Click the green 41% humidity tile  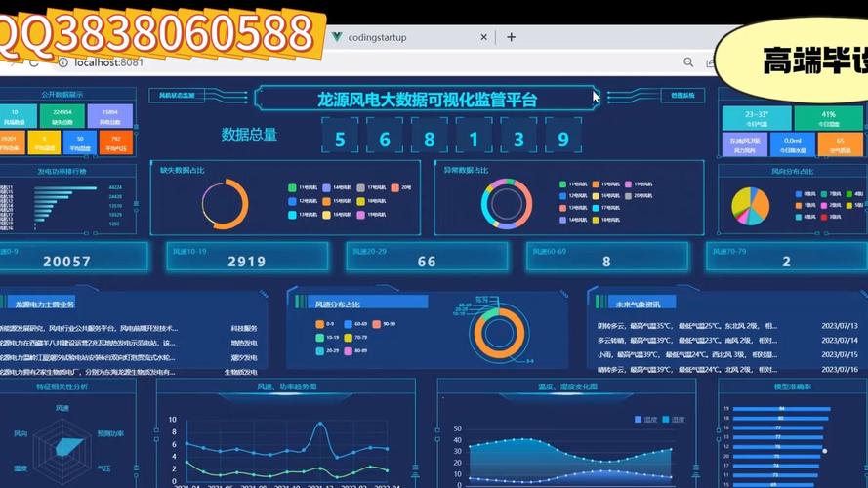pos(829,118)
